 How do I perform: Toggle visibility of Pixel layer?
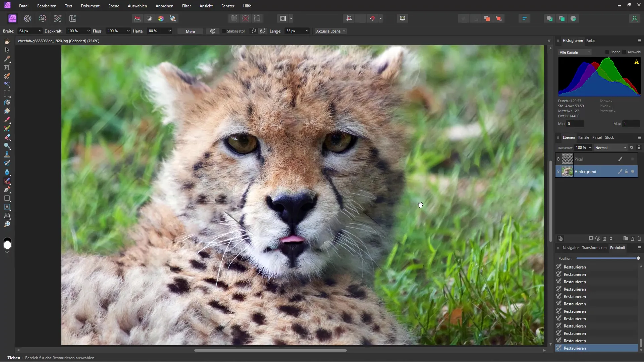633,159
